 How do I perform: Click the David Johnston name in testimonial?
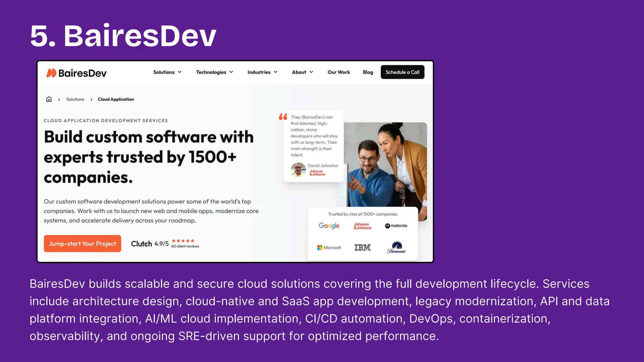(323, 166)
